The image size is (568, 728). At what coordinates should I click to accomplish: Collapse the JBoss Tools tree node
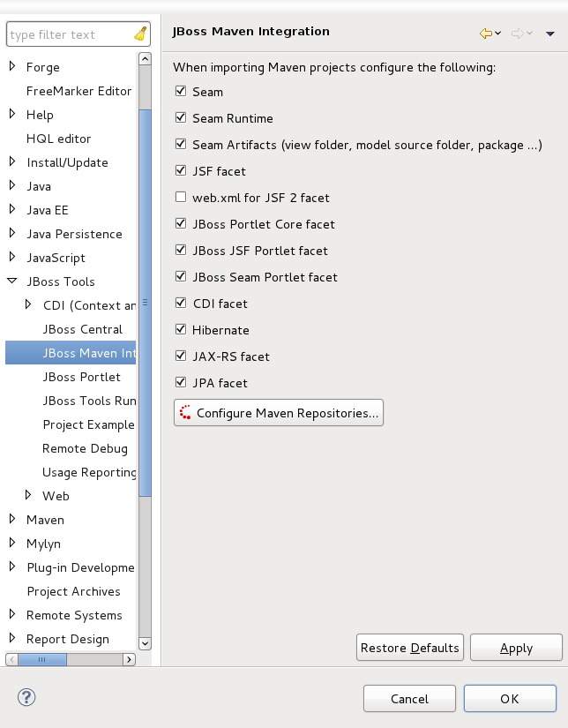(x=12, y=281)
